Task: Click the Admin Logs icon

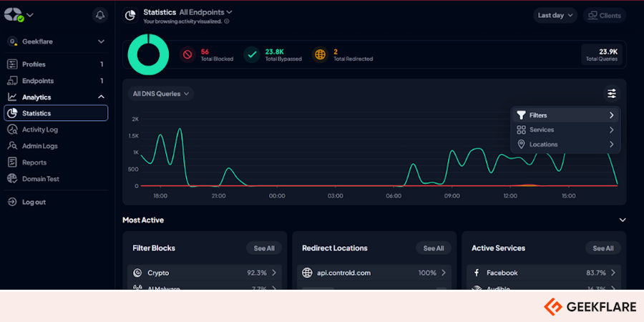Action: (x=12, y=146)
